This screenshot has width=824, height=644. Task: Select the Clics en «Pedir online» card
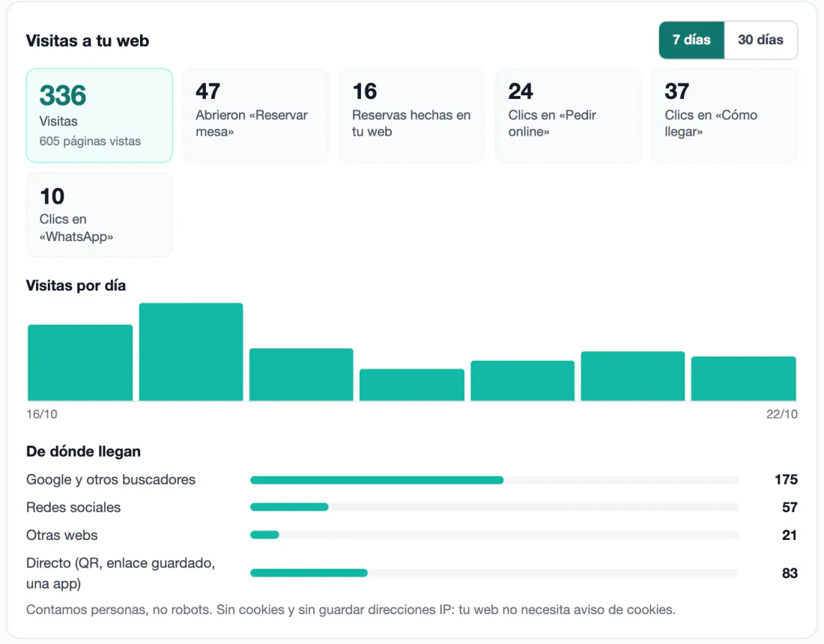click(568, 115)
